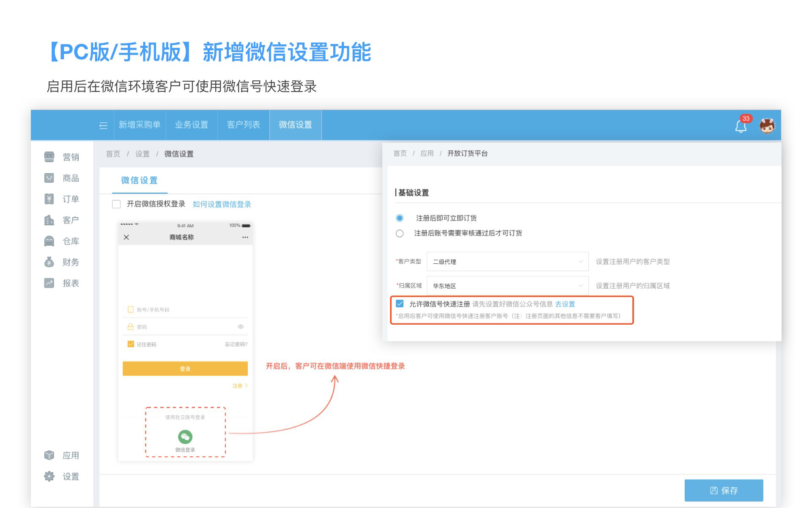Collapse sidebar with the hamburger menu icon
This screenshot has width=812, height=508.
click(103, 125)
